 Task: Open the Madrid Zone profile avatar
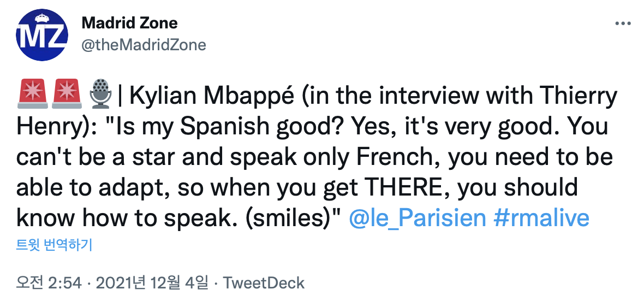43,34
